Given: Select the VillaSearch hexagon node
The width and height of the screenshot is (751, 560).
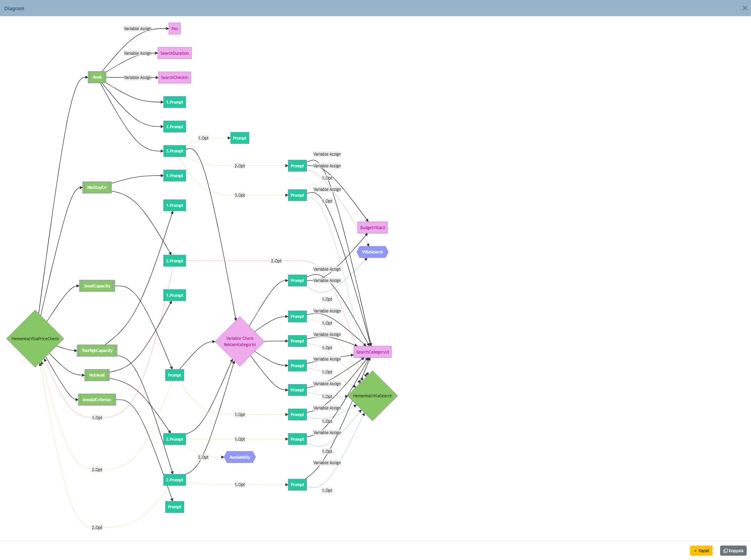Looking at the screenshot, I should [x=372, y=252].
